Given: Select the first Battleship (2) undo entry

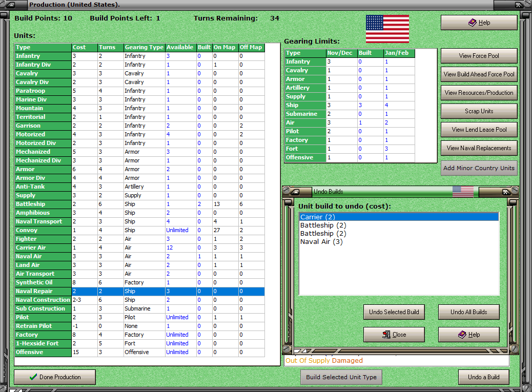Looking at the screenshot, I should pyautogui.click(x=399, y=225).
